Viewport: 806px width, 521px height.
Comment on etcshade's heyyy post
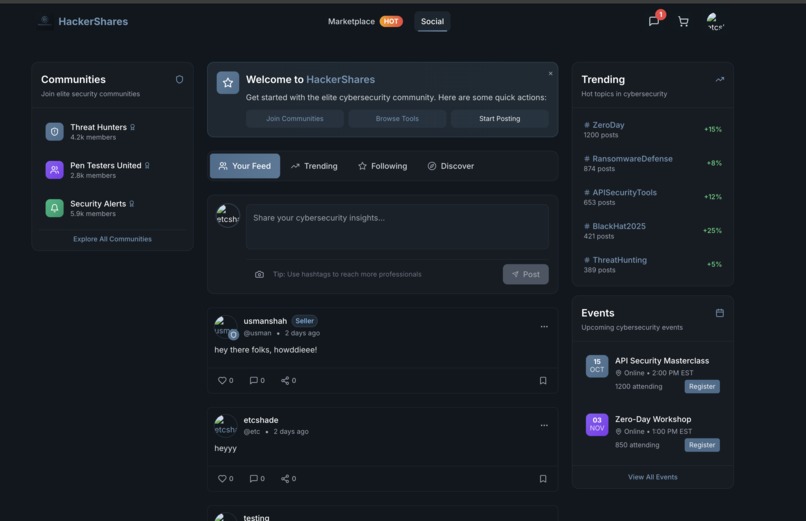(x=253, y=478)
